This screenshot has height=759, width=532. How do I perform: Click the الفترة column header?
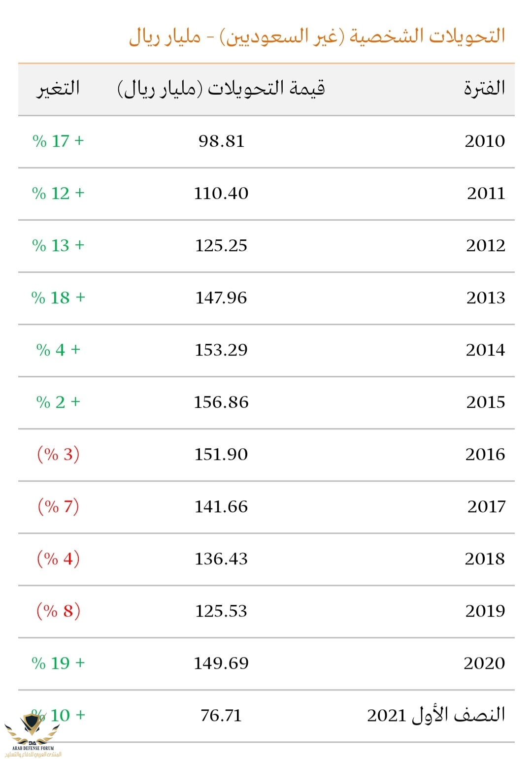point(484,89)
